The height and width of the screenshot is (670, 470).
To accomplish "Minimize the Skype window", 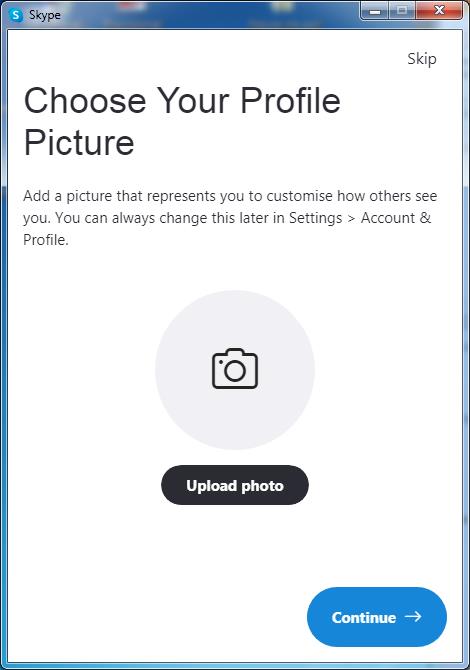I will [x=375, y=11].
